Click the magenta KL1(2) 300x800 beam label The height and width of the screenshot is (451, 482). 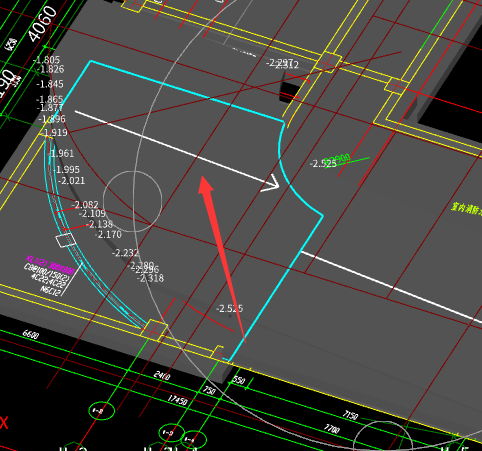(x=50, y=265)
